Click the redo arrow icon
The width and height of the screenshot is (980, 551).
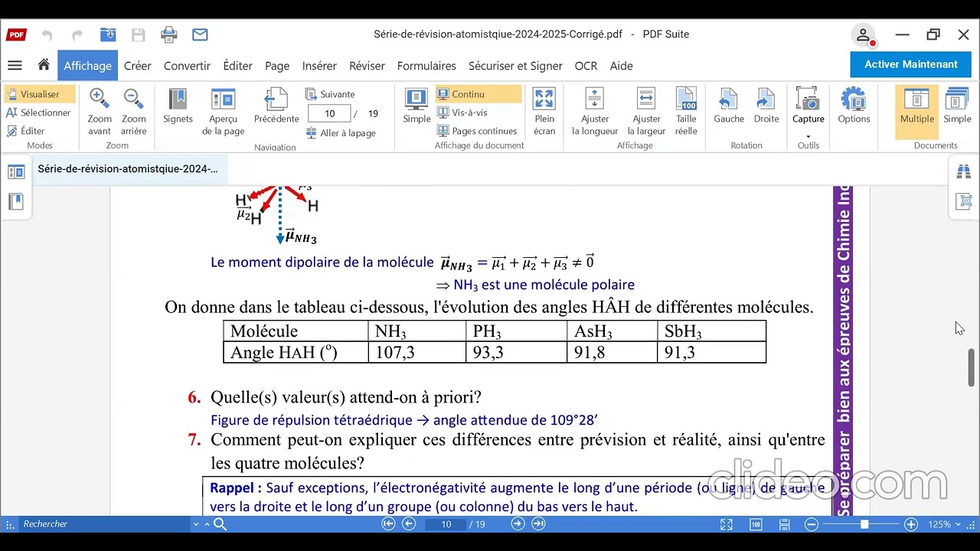tap(77, 35)
